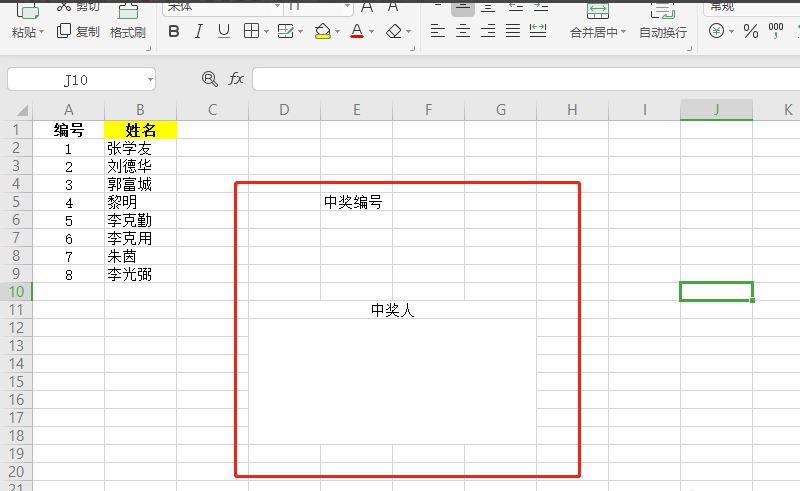Click the Insert Function fx icon
This screenshot has width=800, height=491.
(236, 78)
